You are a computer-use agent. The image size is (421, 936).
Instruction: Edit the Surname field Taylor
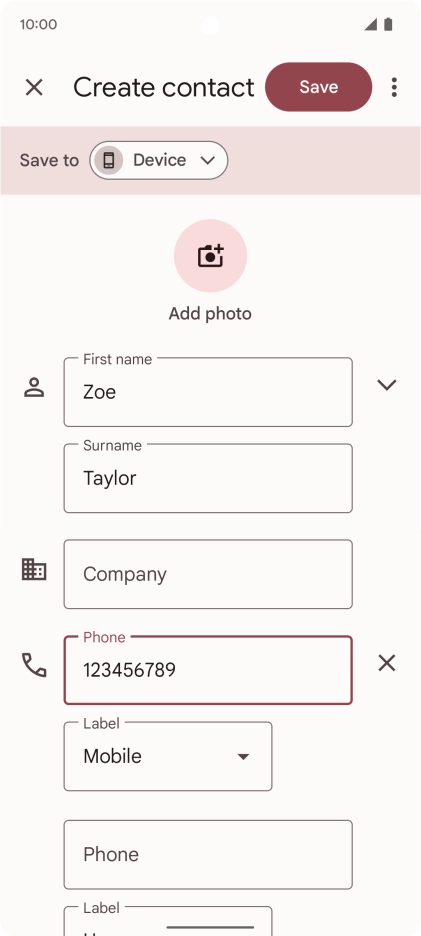coord(208,478)
